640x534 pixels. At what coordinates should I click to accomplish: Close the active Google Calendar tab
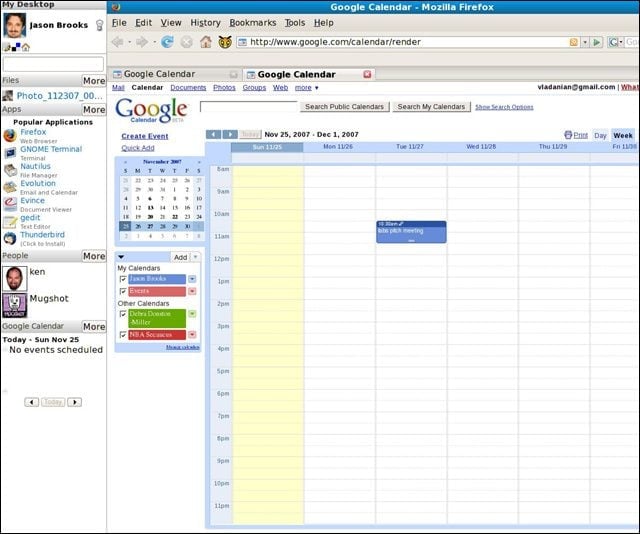click(x=367, y=74)
